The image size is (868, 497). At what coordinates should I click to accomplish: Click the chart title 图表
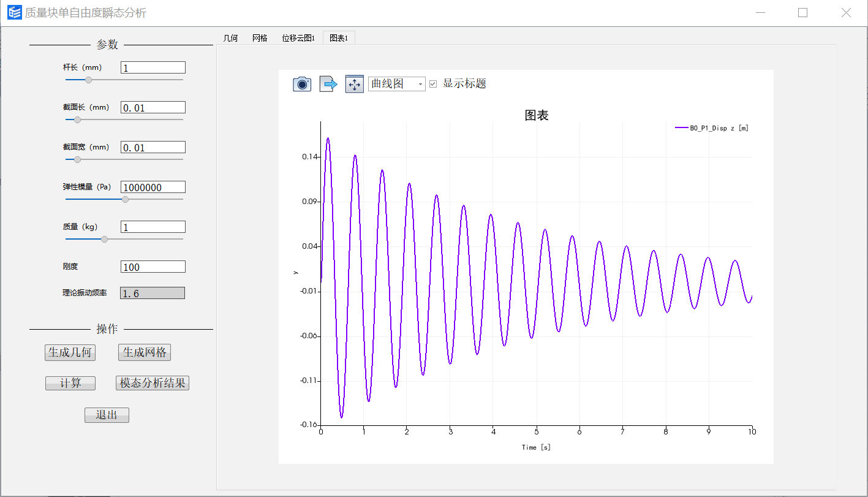pyautogui.click(x=537, y=115)
